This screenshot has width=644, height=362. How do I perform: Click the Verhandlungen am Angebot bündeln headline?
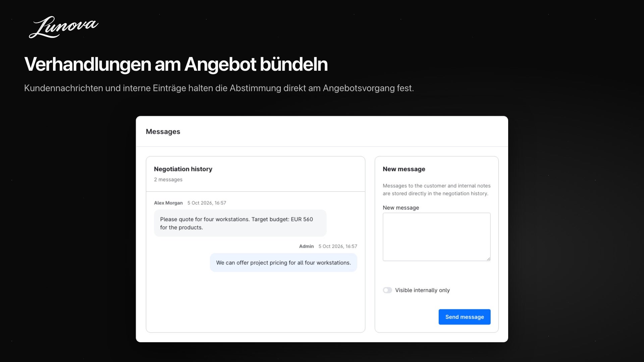176,64
